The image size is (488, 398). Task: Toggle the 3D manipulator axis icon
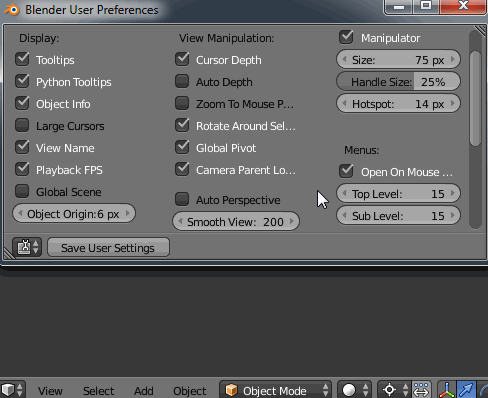447,390
